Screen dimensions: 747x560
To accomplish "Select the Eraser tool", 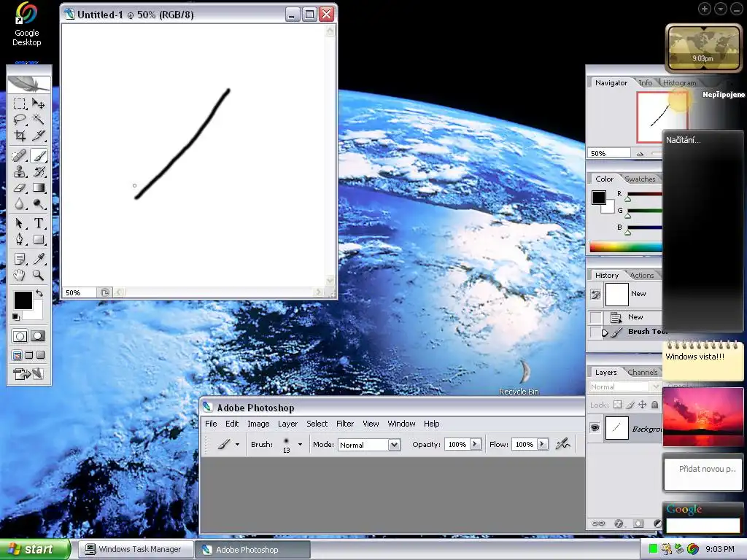I will pos(20,187).
